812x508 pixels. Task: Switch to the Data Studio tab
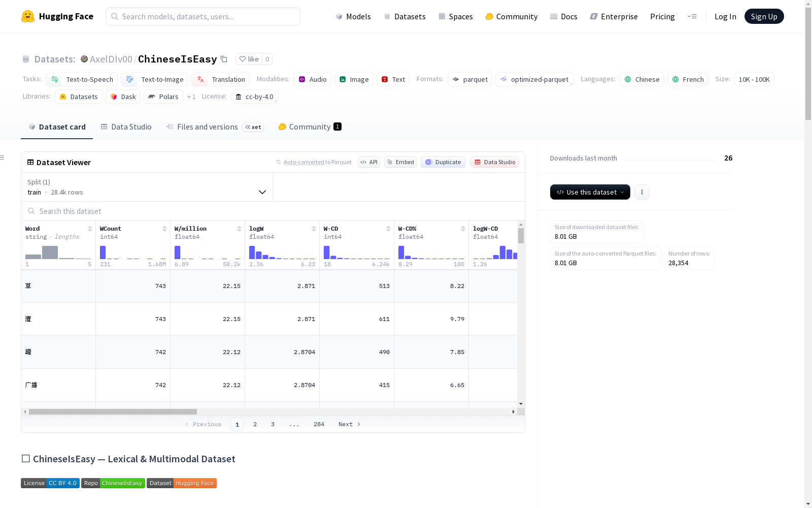pyautogui.click(x=126, y=127)
